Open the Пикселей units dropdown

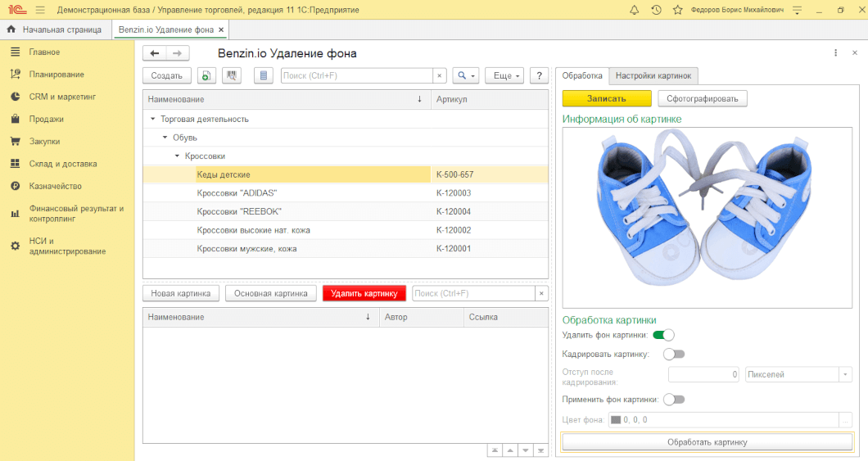845,374
